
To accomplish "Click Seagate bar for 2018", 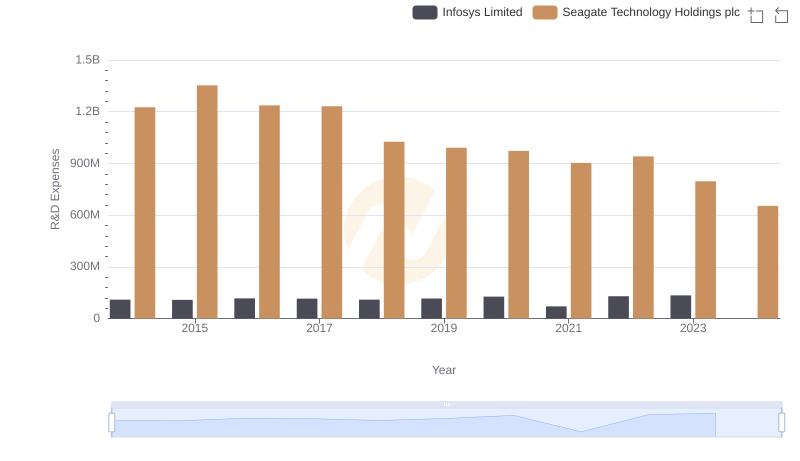I will pyautogui.click(x=394, y=230).
